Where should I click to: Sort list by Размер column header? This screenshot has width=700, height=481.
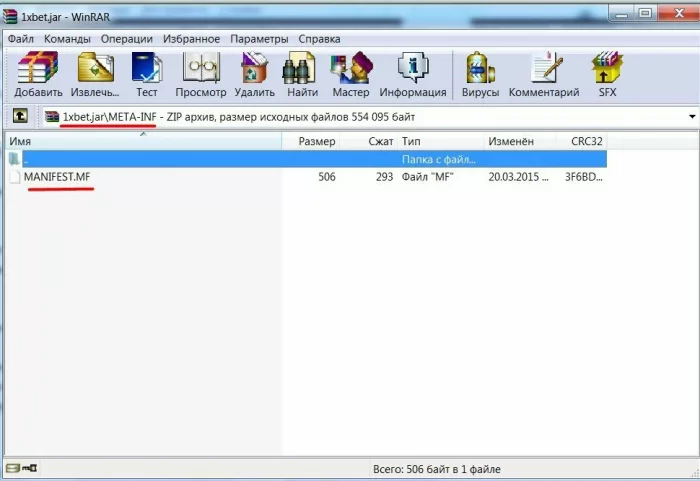[x=316, y=142]
